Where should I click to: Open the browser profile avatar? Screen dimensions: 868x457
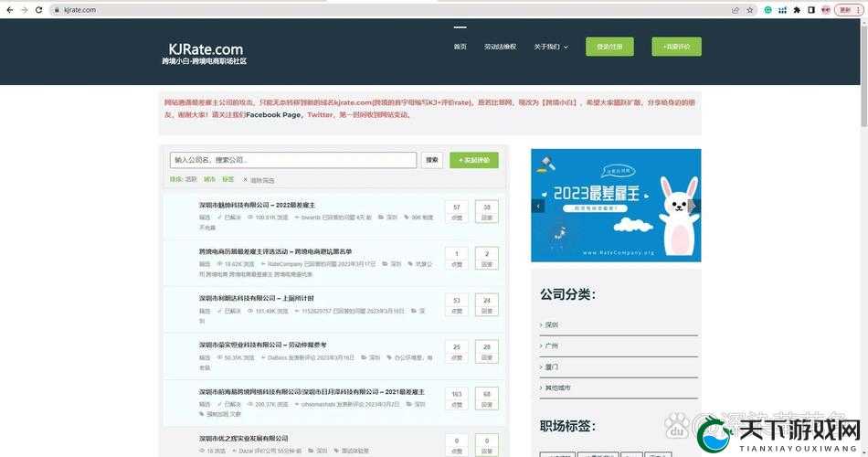pyautogui.click(x=825, y=10)
